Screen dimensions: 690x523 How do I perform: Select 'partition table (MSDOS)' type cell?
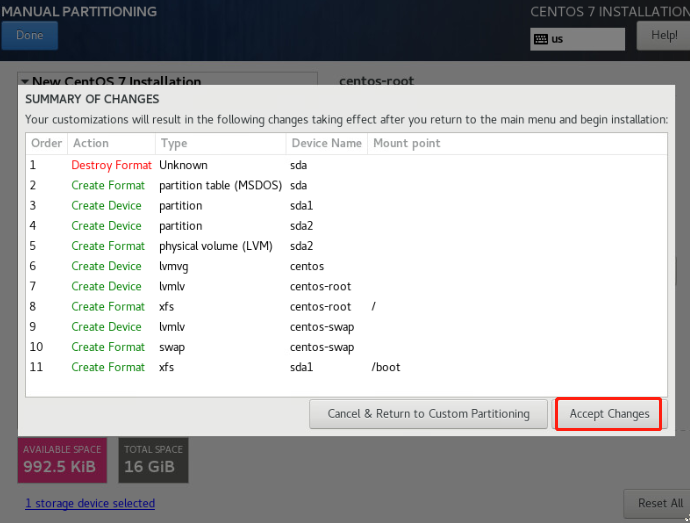(220, 185)
